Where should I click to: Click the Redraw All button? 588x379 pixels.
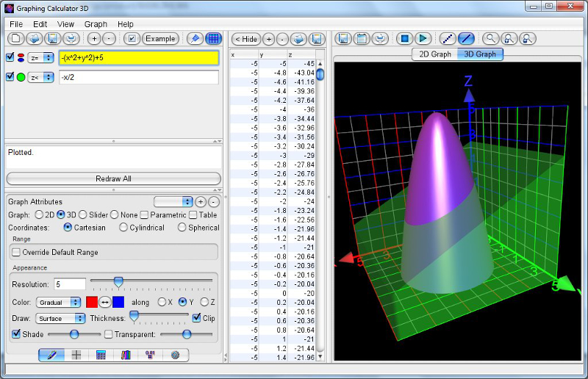pos(114,178)
